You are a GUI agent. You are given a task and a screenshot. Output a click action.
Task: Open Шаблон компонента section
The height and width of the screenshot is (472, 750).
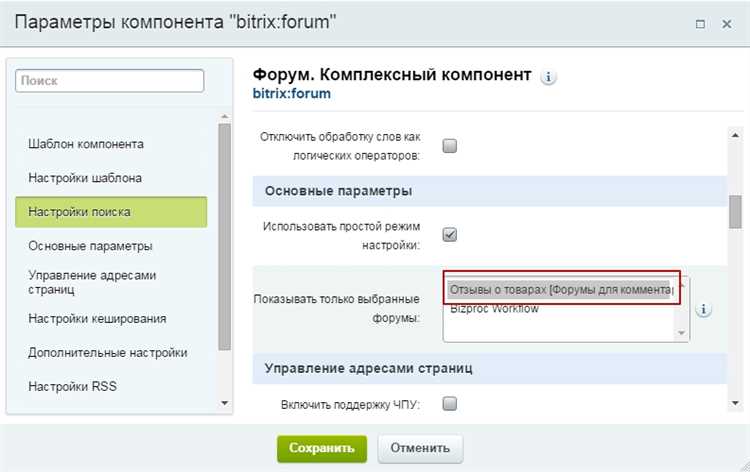[x=86, y=144]
